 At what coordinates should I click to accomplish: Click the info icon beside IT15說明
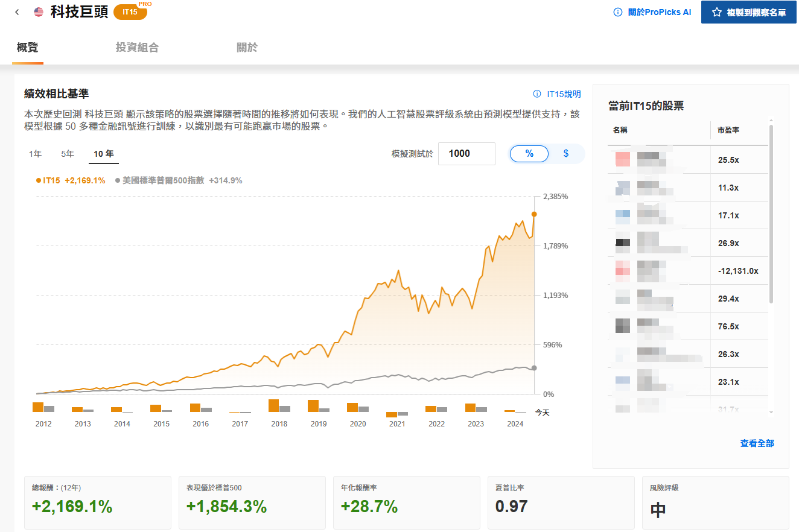pos(537,94)
